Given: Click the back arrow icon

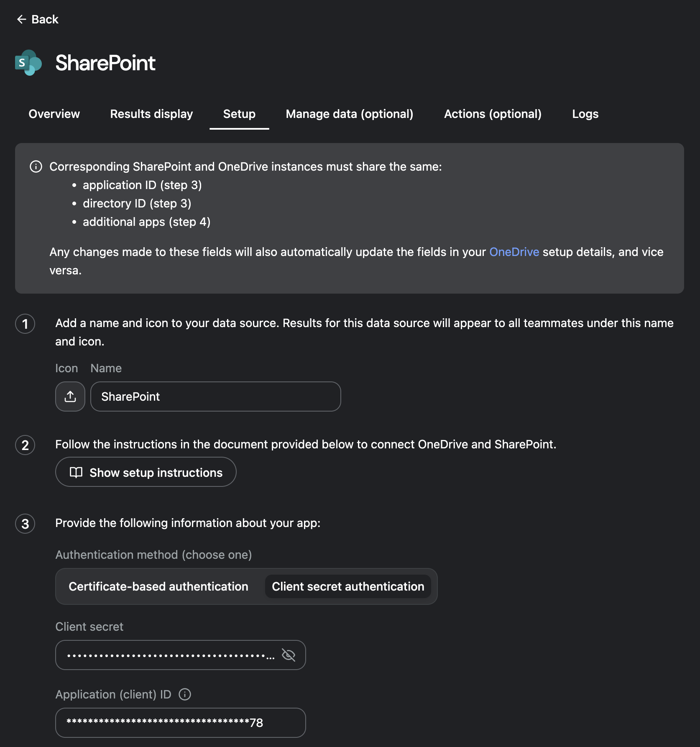Looking at the screenshot, I should (22, 19).
